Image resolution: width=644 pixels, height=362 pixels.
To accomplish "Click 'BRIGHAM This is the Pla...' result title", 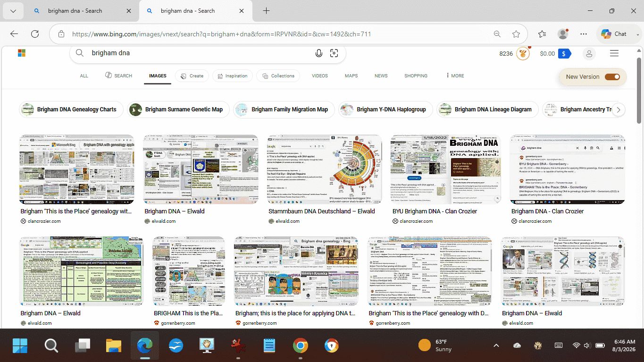I will coord(189,313).
